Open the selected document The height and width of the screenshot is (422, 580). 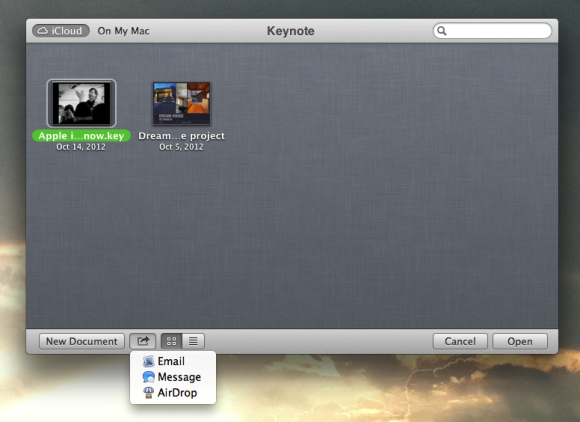(520, 341)
